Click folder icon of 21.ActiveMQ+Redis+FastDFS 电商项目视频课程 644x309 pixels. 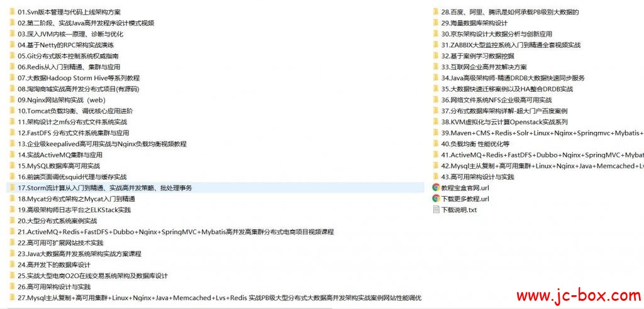point(13,232)
